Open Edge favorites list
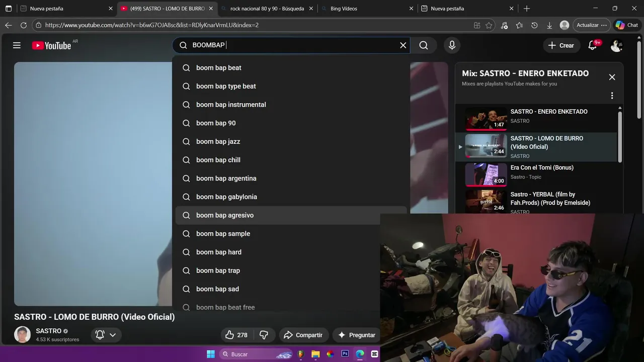644x362 pixels. tap(519, 25)
